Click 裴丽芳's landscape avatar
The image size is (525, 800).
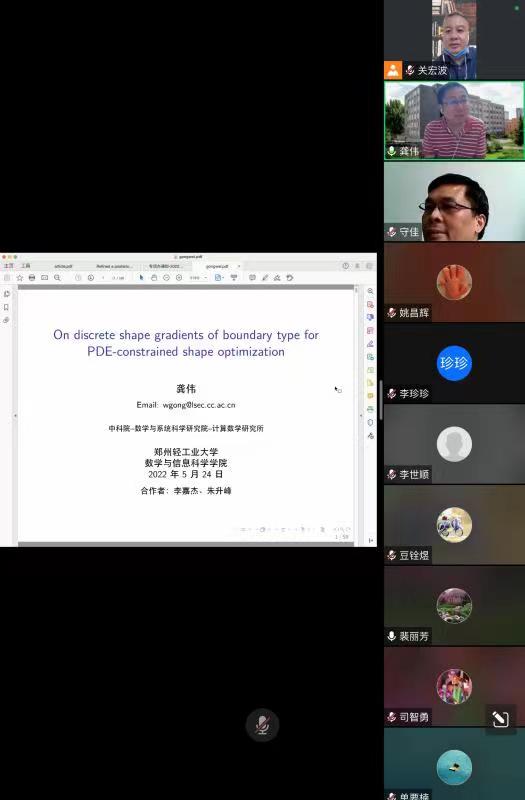pyautogui.click(x=454, y=606)
